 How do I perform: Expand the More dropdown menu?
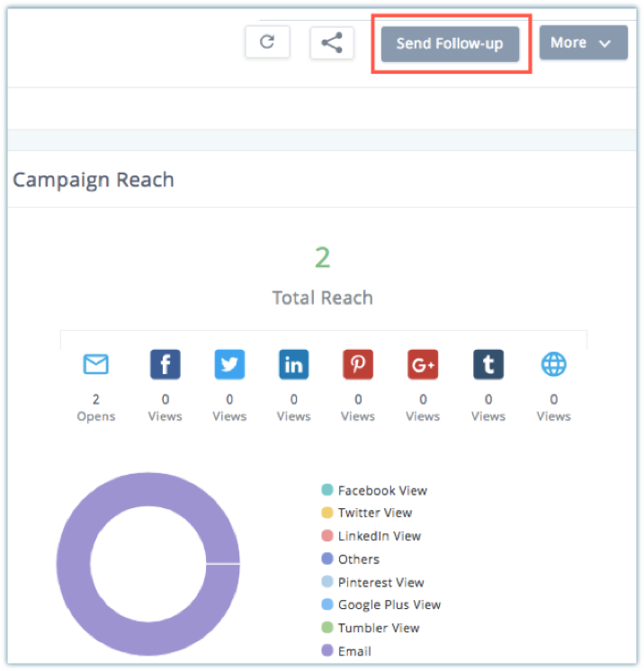[x=583, y=43]
